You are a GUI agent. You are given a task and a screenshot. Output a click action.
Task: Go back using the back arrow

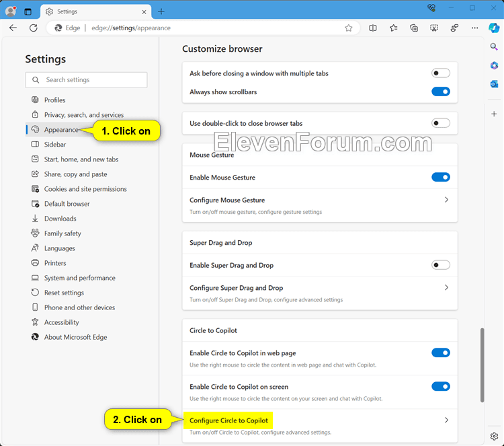(13, 28)
